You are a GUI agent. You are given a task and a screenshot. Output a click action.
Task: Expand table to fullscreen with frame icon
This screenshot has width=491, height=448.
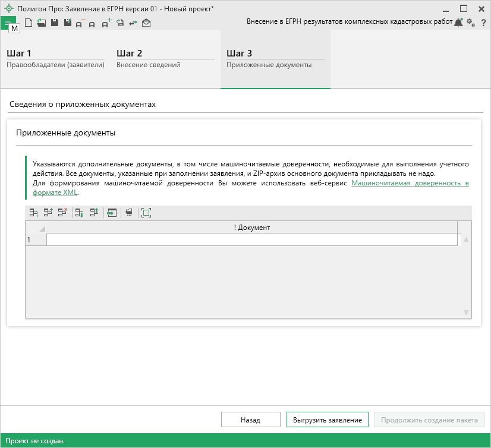[146, 213]
